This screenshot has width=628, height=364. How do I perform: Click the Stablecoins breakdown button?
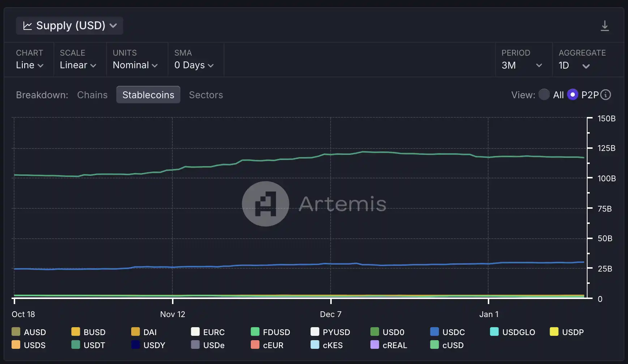(x=148, y=95)
